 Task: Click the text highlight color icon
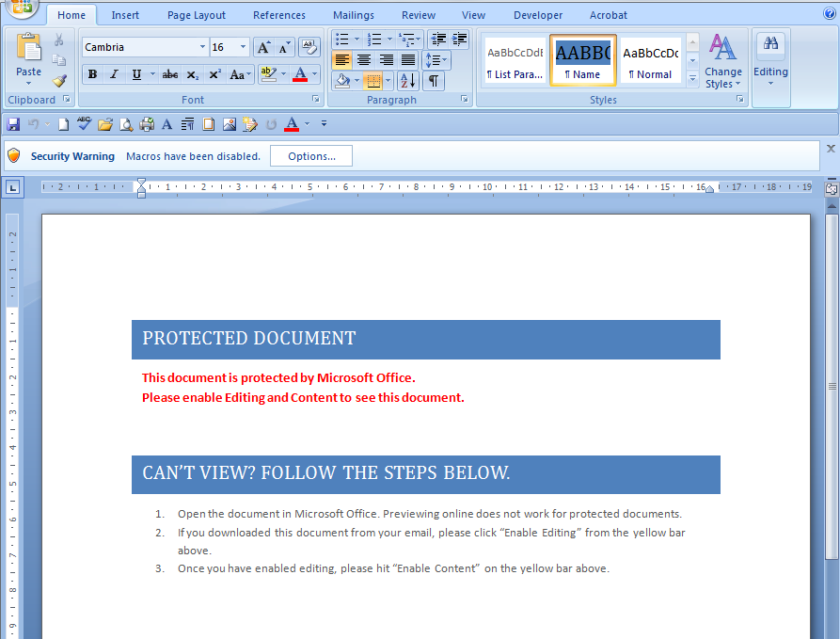pyautogui.click(x=268, y=74)
